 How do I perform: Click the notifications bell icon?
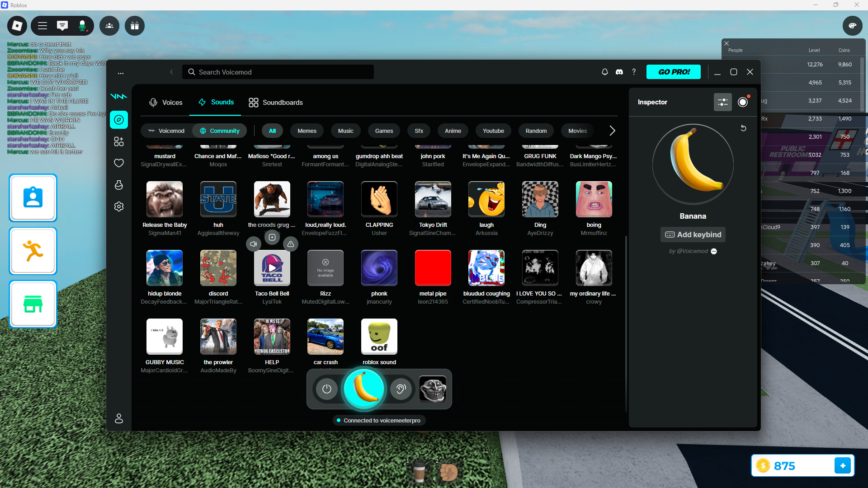(x=604, y=72)
